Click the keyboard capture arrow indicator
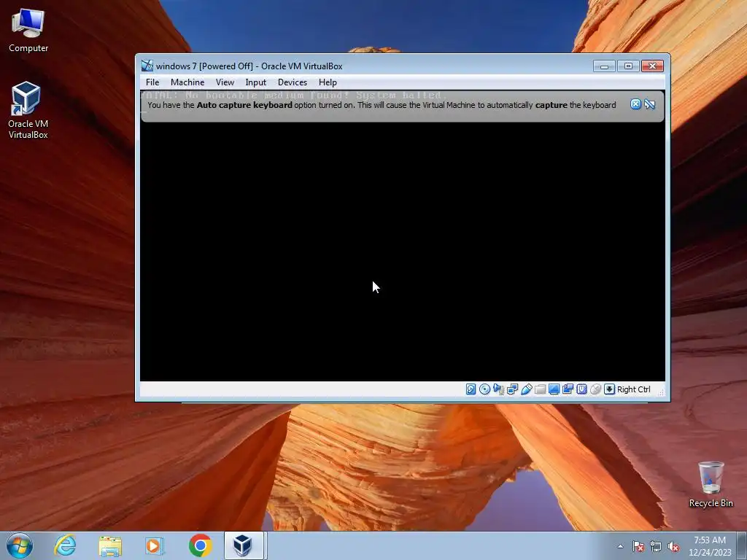747x560 pixels. coord(609,389)
